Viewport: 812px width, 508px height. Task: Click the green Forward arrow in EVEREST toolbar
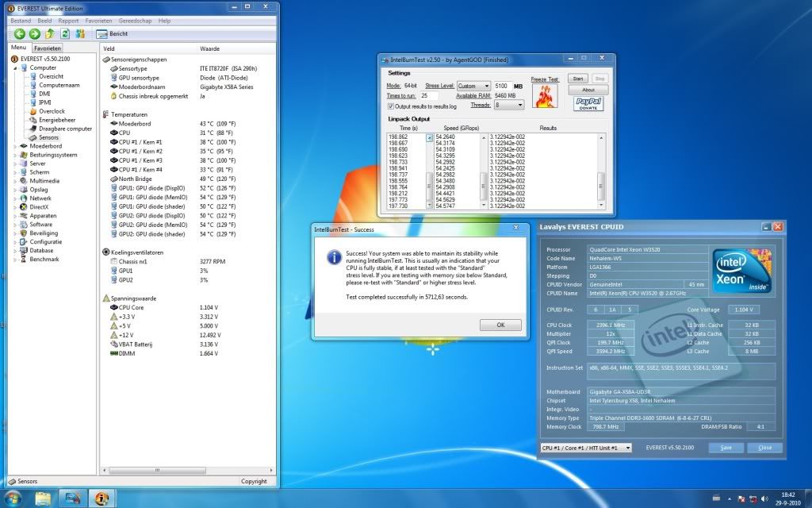click(35, 34)
